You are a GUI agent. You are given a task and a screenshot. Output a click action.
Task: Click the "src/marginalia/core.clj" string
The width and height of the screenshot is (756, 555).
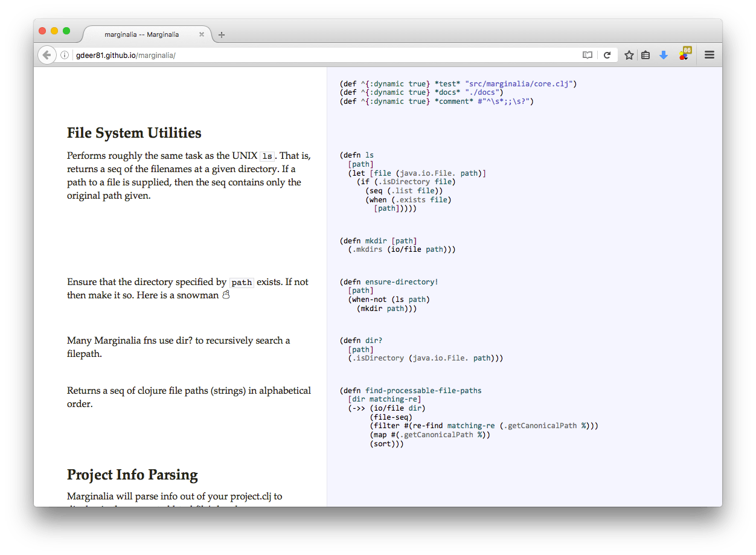point(519,84)
